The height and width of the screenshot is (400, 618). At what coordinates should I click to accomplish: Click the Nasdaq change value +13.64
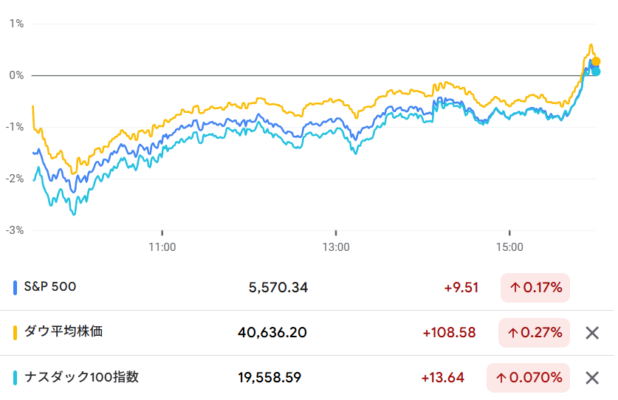[x=443, y=378]
